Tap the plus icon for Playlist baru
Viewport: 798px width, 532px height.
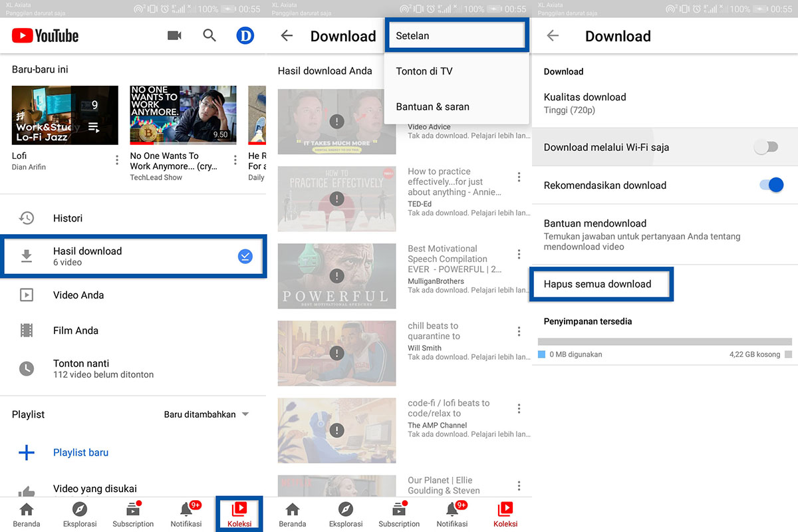coord(27,453)
